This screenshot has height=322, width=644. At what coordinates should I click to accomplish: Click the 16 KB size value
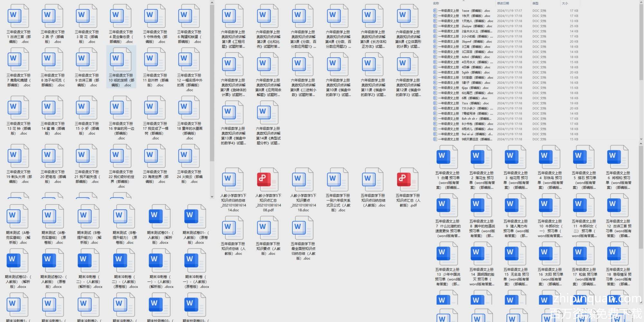point(574,83)
